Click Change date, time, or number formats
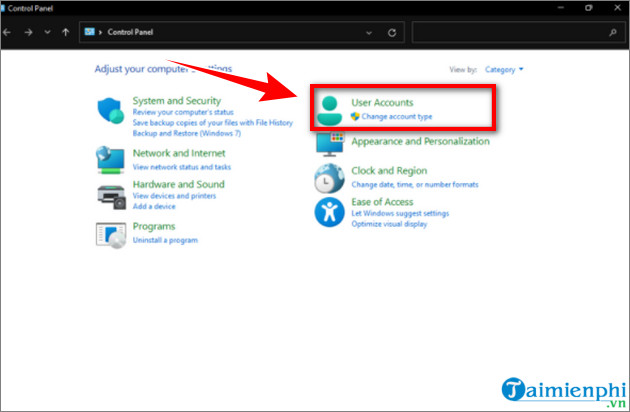 [415, 184]
